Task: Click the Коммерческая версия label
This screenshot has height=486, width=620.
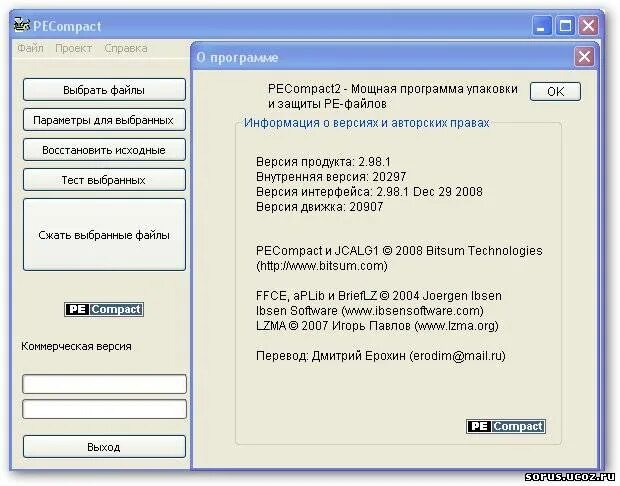Action: coord(76,346)
